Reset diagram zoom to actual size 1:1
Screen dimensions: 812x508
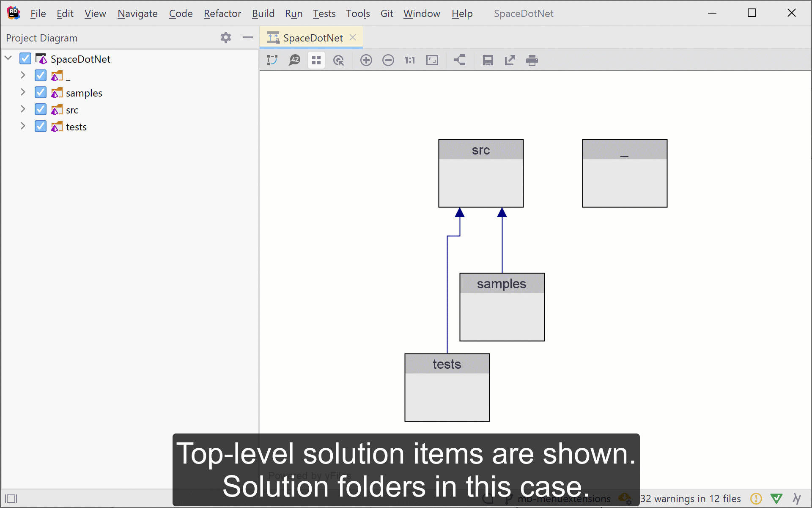pyautogui.click(x=410, y=60)
